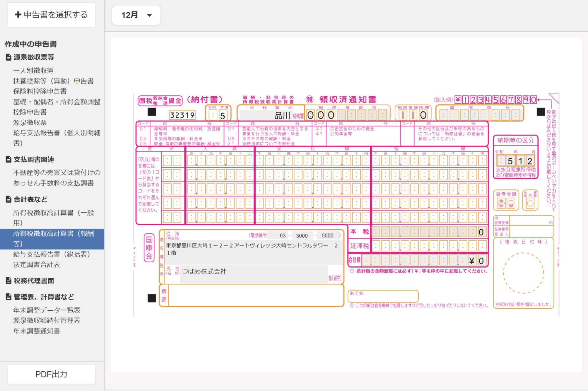Click the name field つばめ株式会社
Image resolution: width=588 pixels, height=391 pixels.
pyautogui.click(x=254, y=274)
